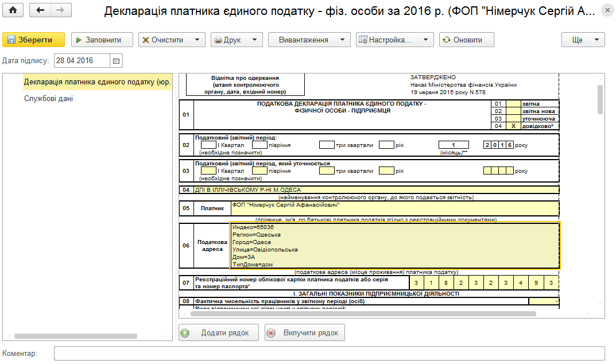Expand the Настройка dropdown arrow

(x=425, y=40)
